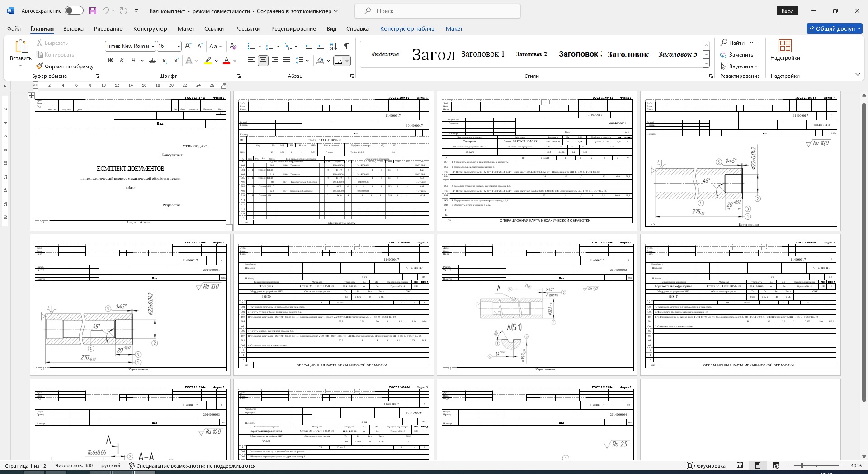This screenshot has width=868, height=474.
Task: Click the Заменить button
Action: coord(737,54)
